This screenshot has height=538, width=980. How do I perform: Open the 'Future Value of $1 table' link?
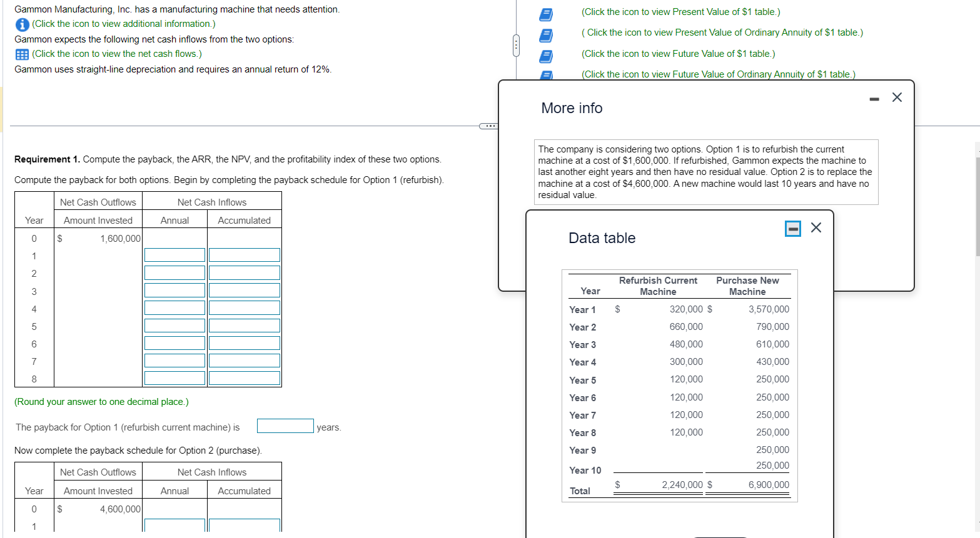pos(678,54)
